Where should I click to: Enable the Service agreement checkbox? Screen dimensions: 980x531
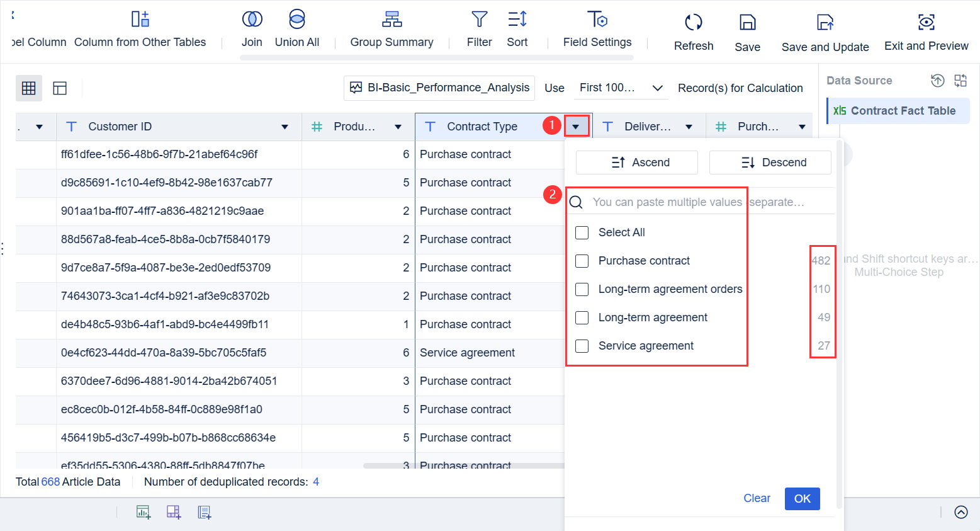582,346
